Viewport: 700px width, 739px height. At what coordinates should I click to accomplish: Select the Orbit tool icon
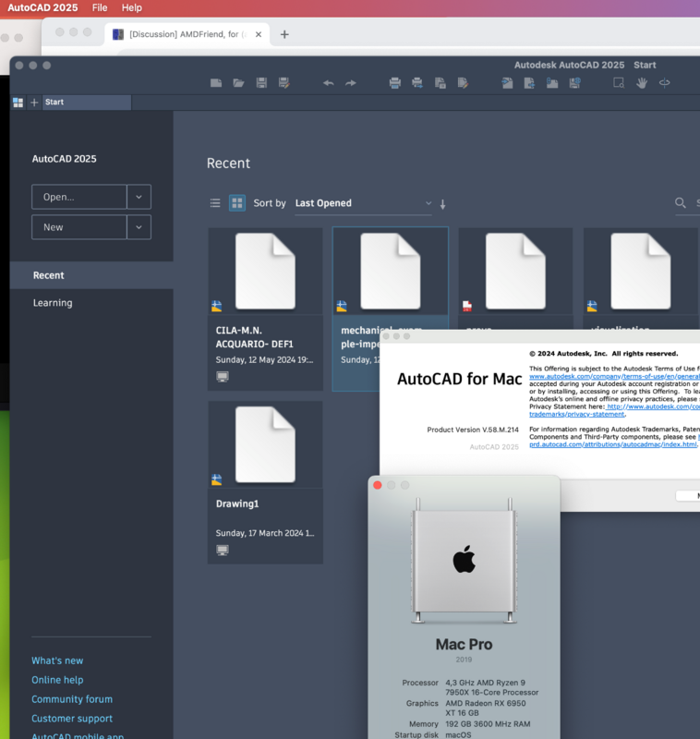(x=664, y=83)
